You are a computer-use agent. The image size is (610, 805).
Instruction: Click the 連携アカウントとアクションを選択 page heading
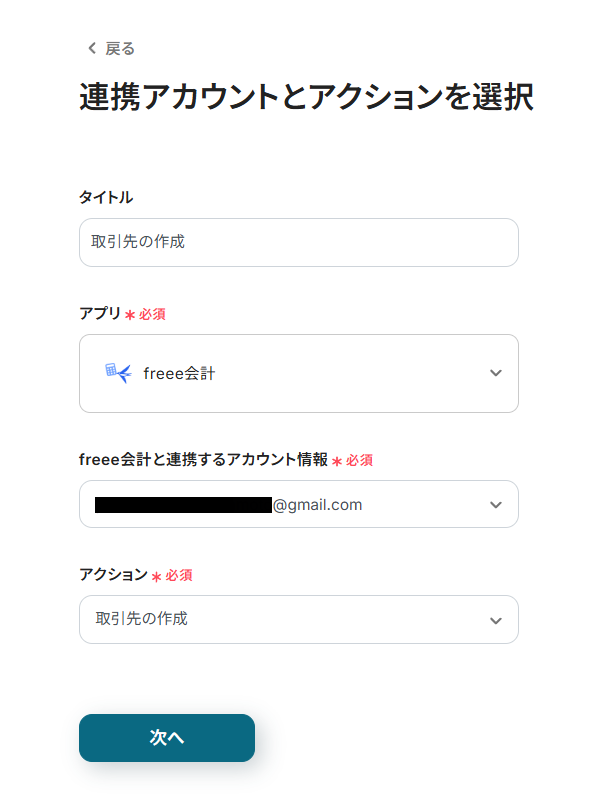[305, 97]
